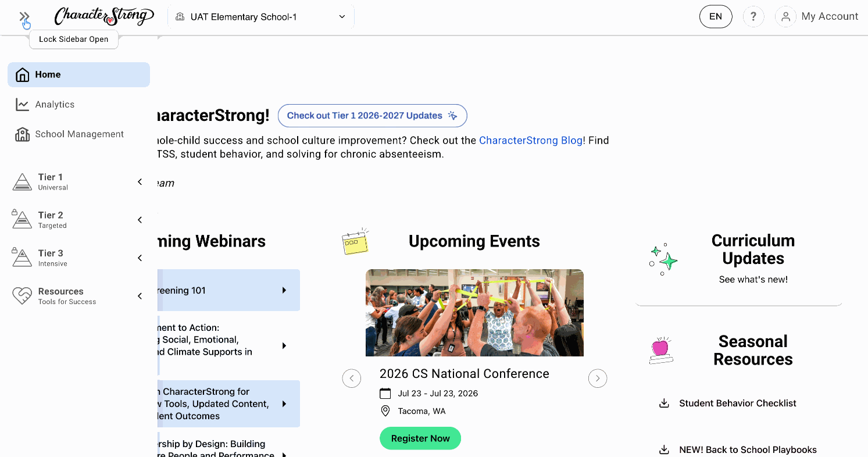Open the CharacterStrong Blog link
This screenshot has height=457, width=868.
click(530, 141)
